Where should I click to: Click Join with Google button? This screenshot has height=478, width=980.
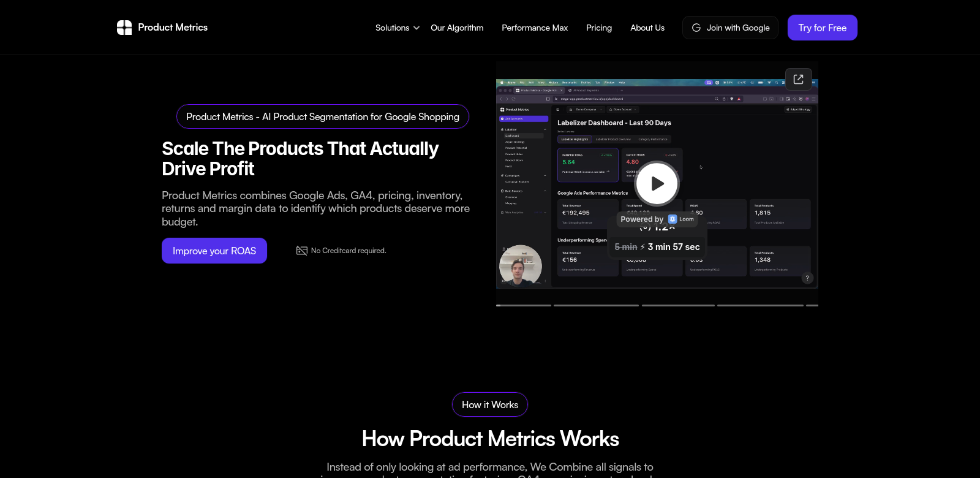pos(730,28)
